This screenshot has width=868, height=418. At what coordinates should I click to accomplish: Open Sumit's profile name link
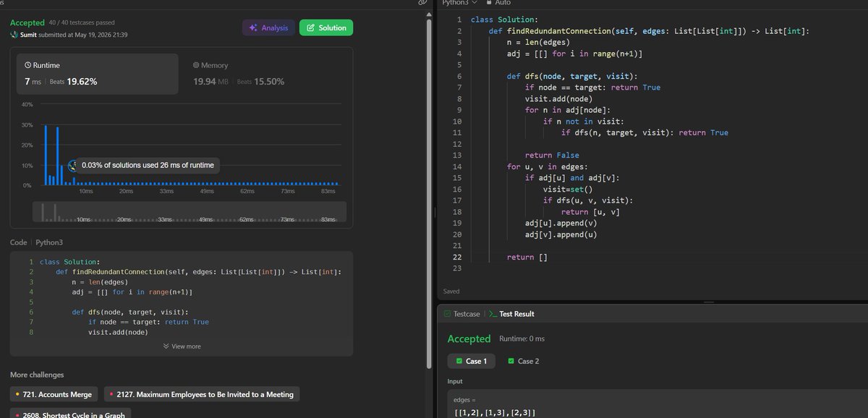pyautogui.click(x=30, y=35)
